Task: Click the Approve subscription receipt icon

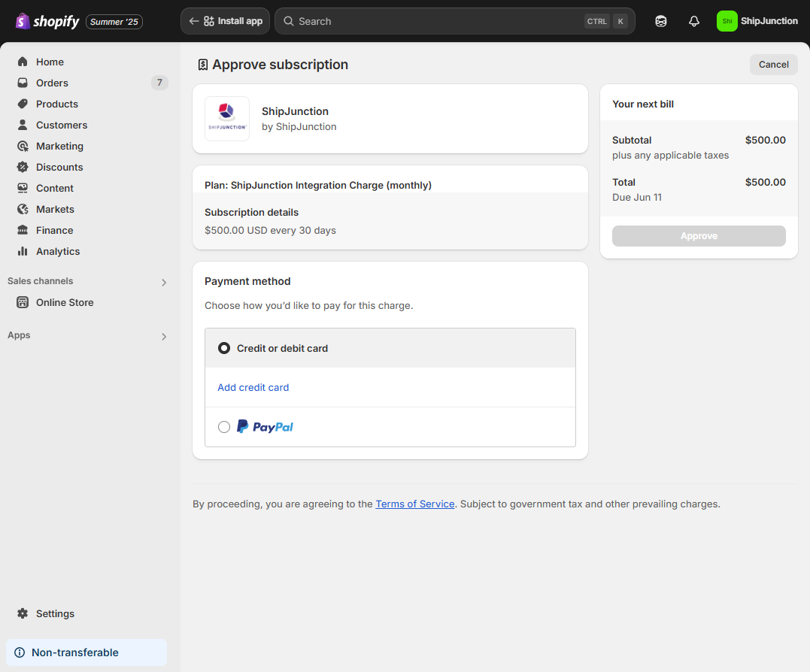Action: [x=203, y=65]
